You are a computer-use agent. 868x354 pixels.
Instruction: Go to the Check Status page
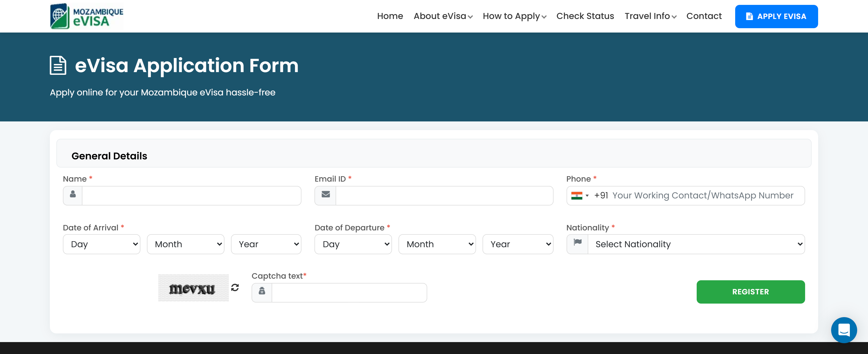(585, 16)
